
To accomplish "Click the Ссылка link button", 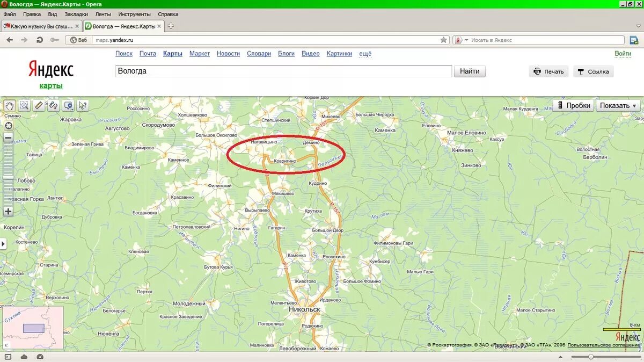I will (x=592, y=71).
